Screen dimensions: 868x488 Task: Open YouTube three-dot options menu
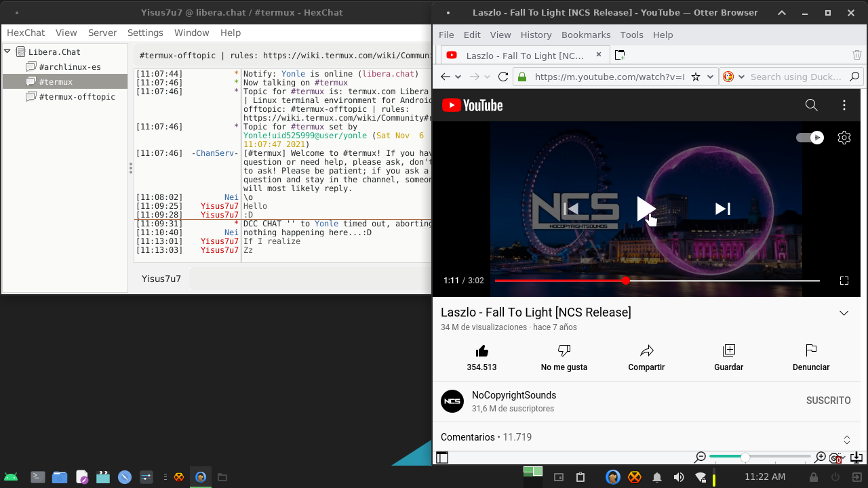pos(844,105)
